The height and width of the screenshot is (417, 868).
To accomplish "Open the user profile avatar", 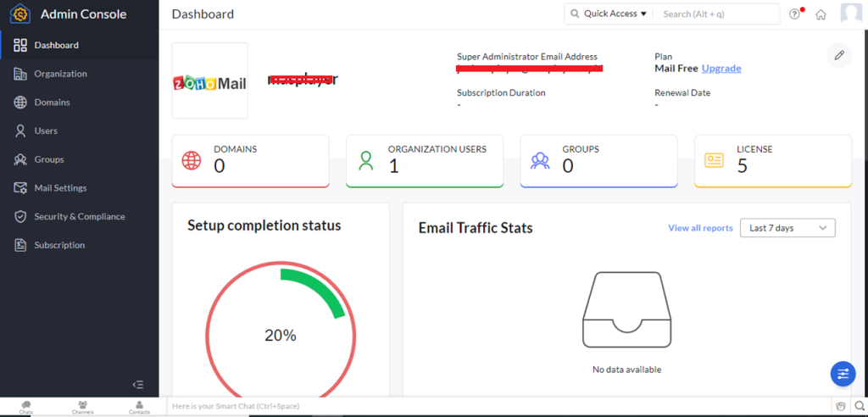I will point(851,13).
